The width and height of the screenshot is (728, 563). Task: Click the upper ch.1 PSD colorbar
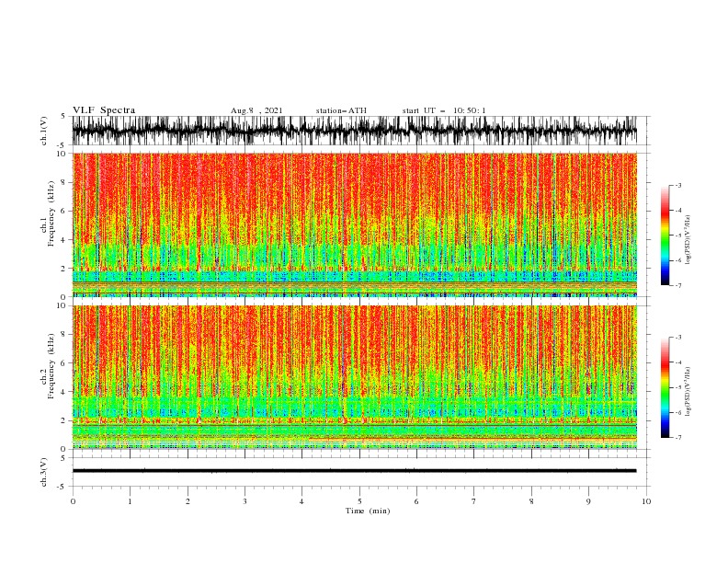(x=665, y=236)
